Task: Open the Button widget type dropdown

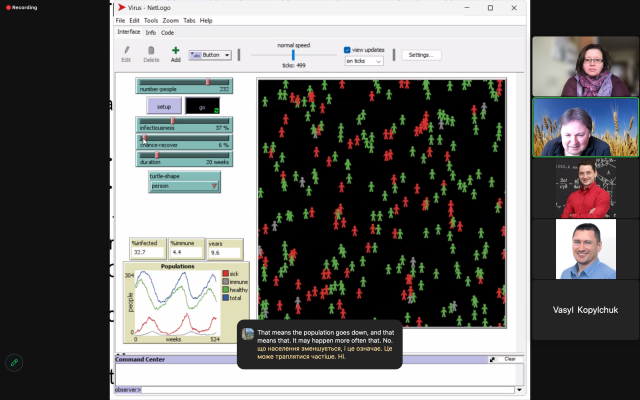Action: coord(210,55)
